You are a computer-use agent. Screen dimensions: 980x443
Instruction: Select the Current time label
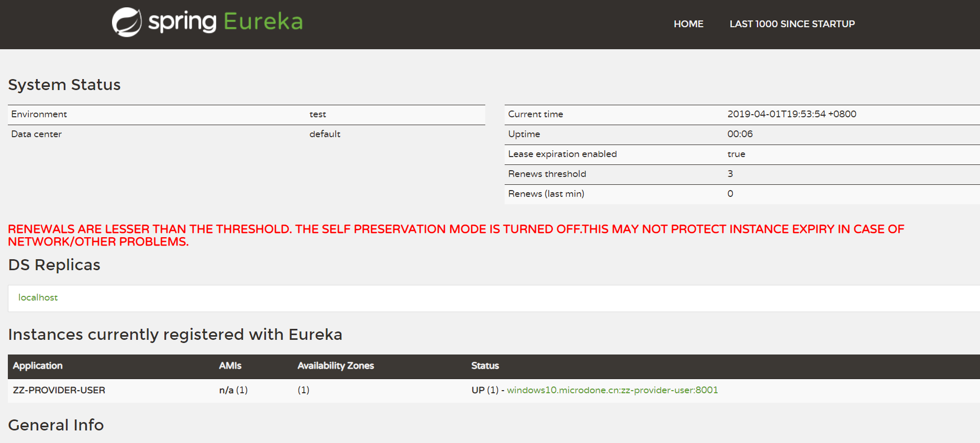click(x=536, y=114)
